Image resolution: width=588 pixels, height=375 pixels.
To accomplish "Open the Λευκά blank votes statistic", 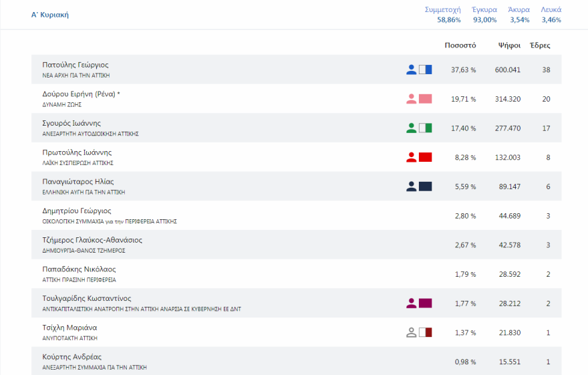I will [x=551, y=15].
